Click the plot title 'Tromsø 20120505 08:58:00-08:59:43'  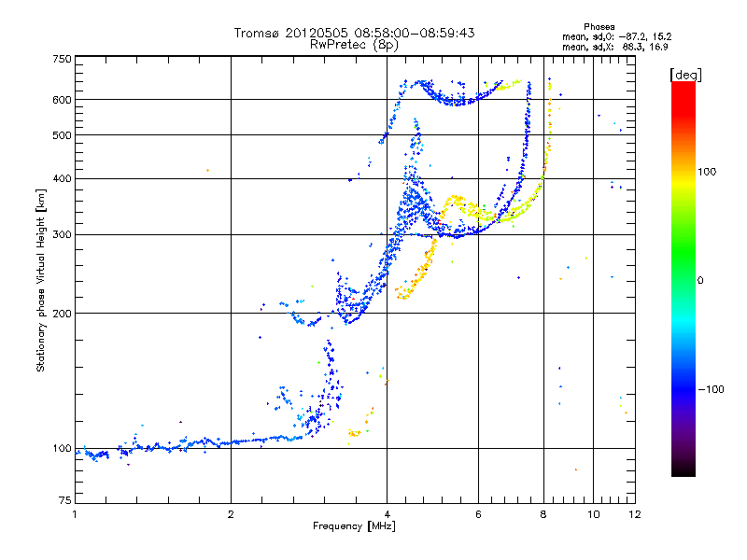354,33
